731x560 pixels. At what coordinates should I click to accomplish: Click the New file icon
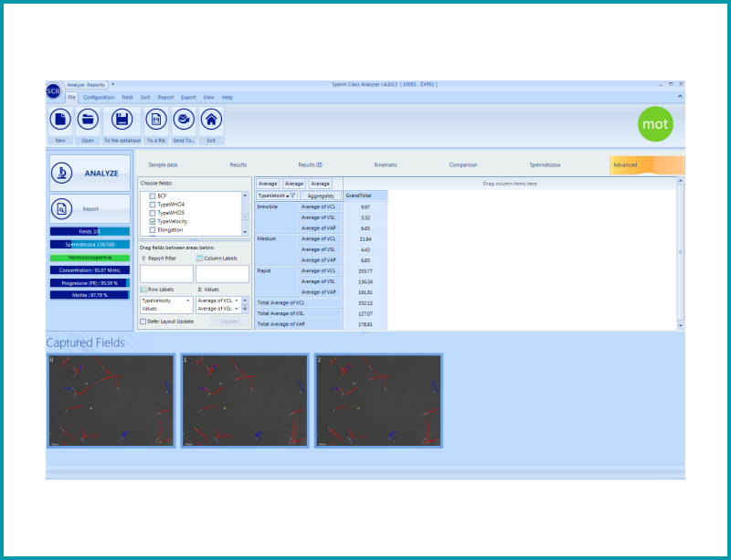(60, 120)
